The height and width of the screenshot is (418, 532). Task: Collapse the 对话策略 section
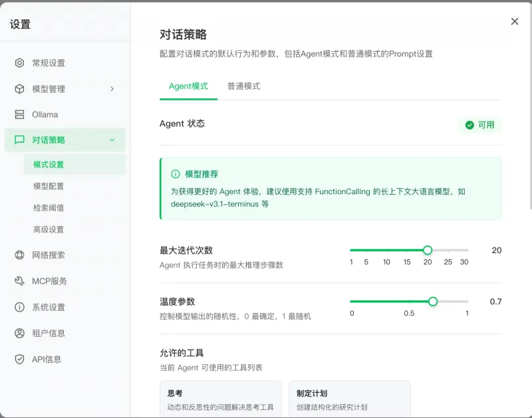pos(112,140)
